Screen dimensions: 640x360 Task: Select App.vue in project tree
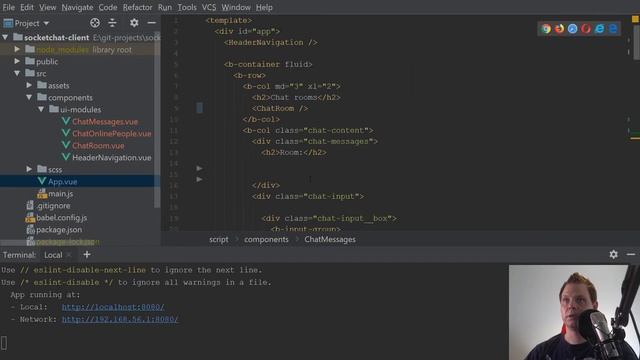62,182
